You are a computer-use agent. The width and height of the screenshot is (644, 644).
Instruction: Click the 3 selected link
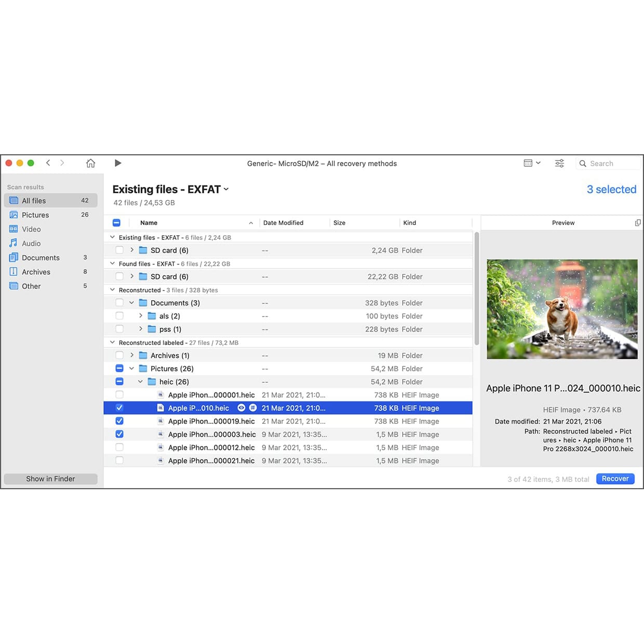611,190
